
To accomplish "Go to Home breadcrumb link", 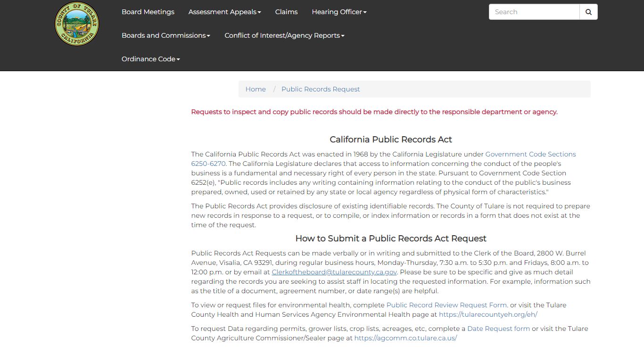I will [x=256, y=89].
